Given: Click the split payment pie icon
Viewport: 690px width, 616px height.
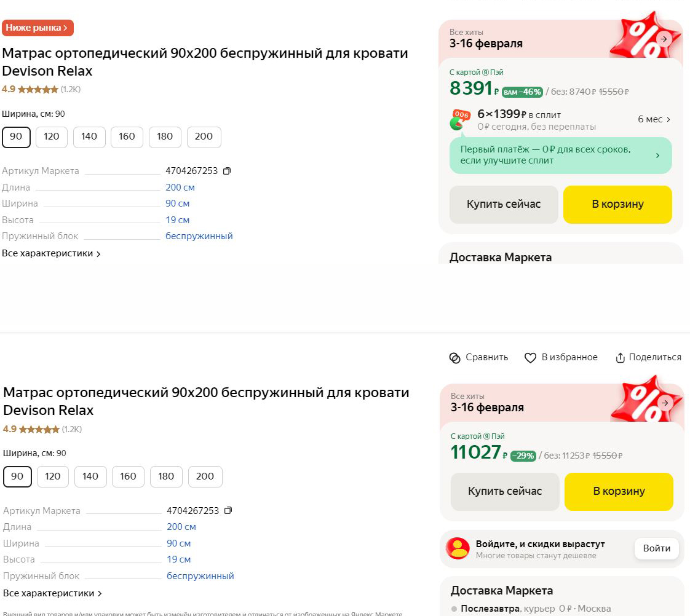Looking at the screenshot, I should pyautogui.click(x=459, y=120).
